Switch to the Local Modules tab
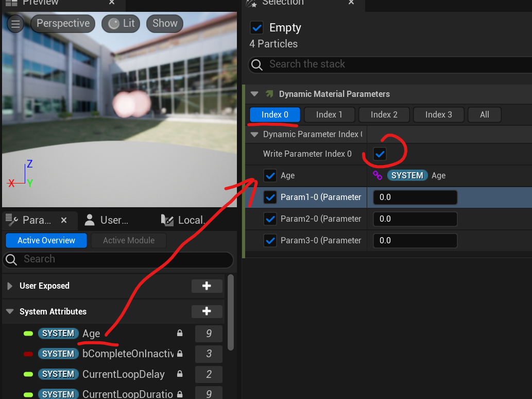 coord(183,220)
